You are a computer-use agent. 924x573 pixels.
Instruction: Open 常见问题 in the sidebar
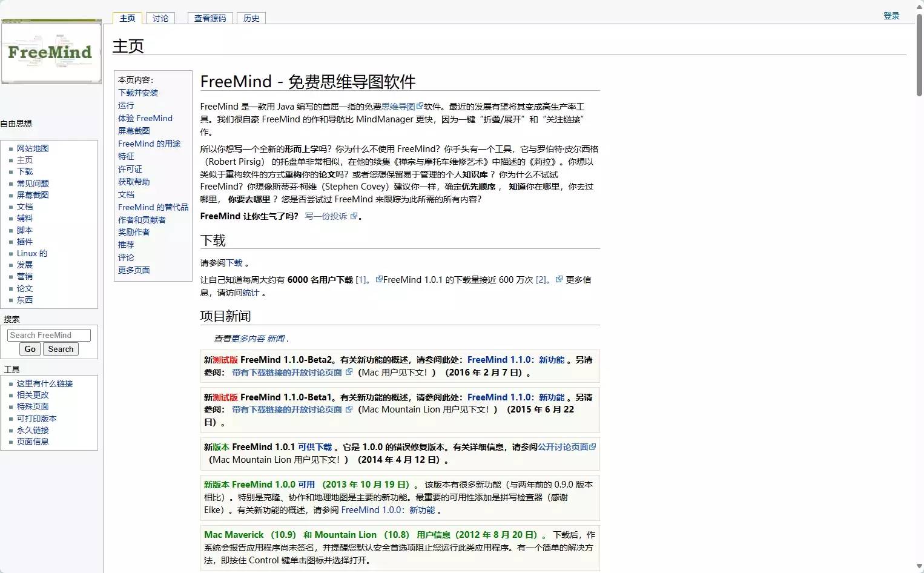click(x=33, y=183)
